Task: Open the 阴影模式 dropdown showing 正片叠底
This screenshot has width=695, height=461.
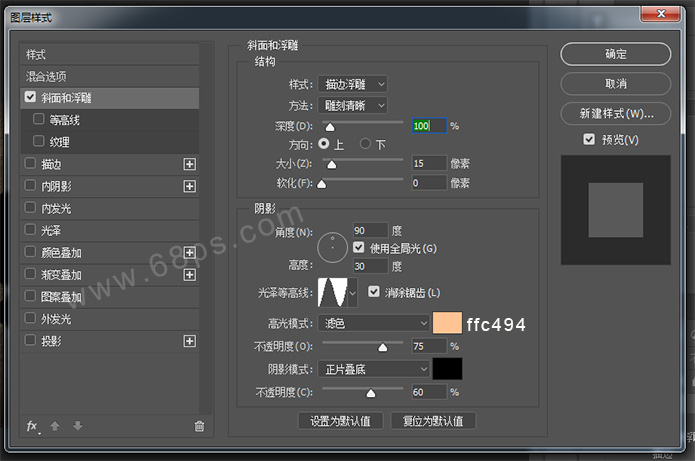Action: 374,369
